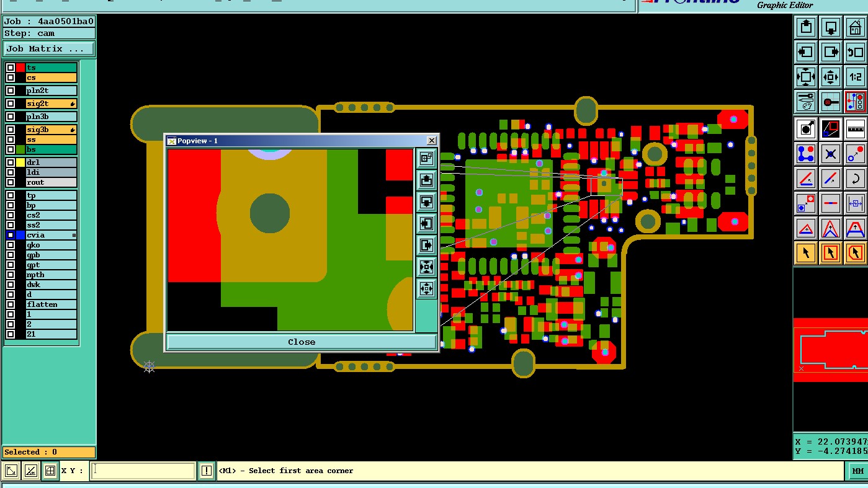
Task: Toggle visibility checkbox for layer cvia
Action: [11, 235]
